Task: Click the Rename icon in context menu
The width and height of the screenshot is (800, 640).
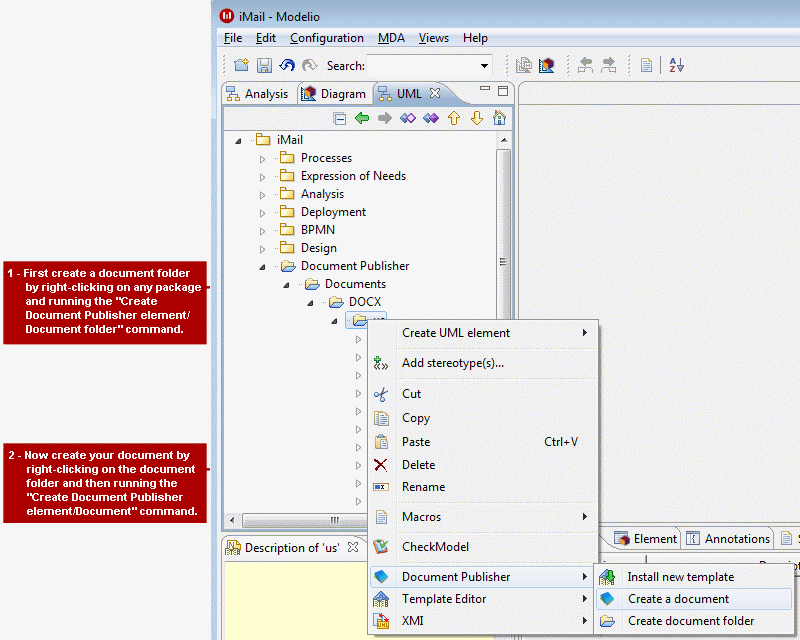Action: click(381, 487)
